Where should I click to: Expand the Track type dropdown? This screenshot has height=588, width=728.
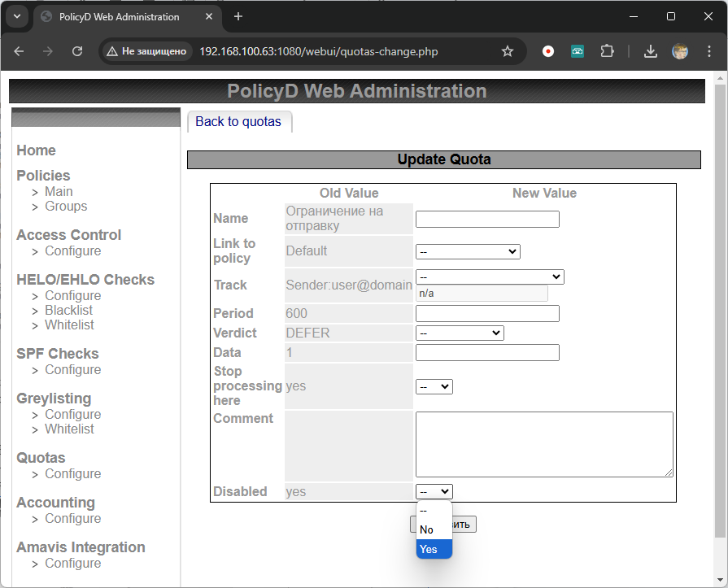[490, 277]
